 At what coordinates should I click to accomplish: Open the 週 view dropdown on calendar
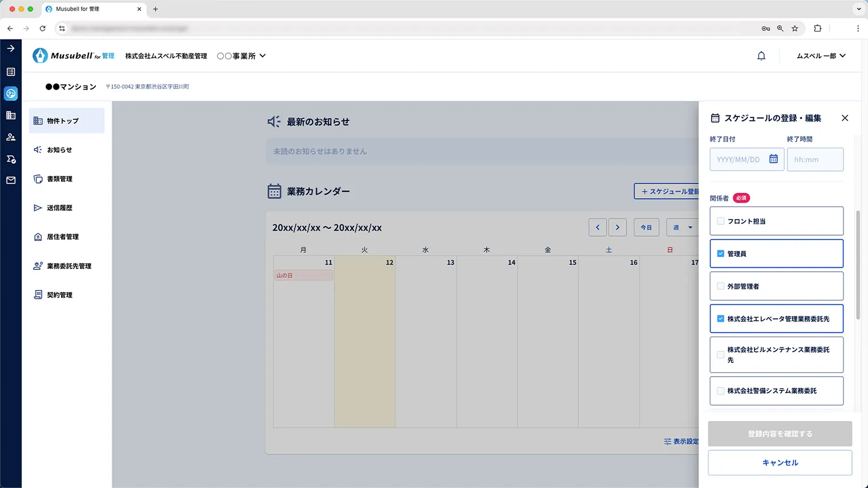click(682, 227)
